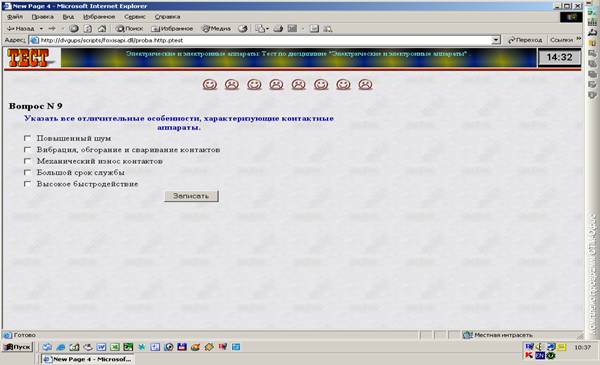Screen dimensions: 600x365
Task: Click the "Готово" status bar text
Action: 24,335
